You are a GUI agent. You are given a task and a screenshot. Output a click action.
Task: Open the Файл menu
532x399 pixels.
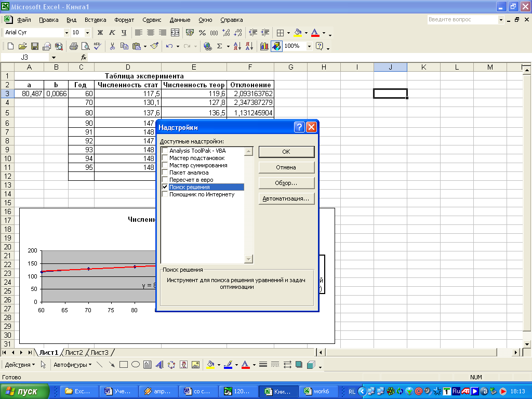point(24,20)
